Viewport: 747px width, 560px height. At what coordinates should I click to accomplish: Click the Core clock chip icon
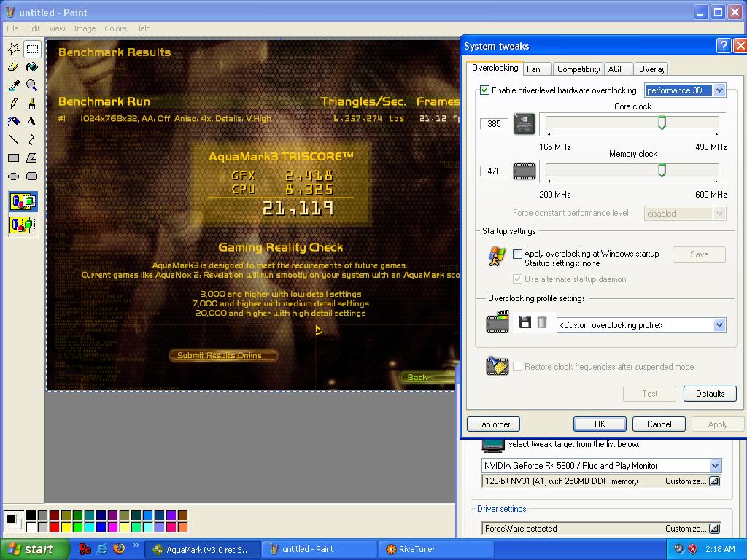[x=524, y=123]
